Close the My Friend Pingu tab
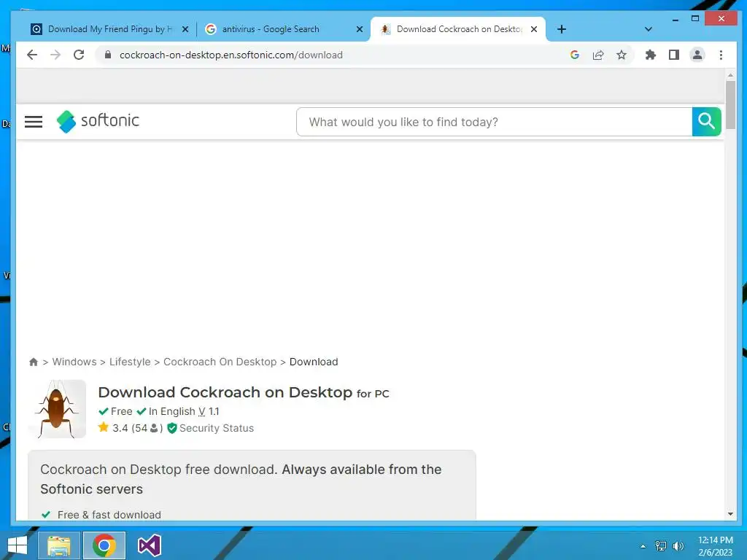Viewport: 747px width, 560px height. point(185,29)
